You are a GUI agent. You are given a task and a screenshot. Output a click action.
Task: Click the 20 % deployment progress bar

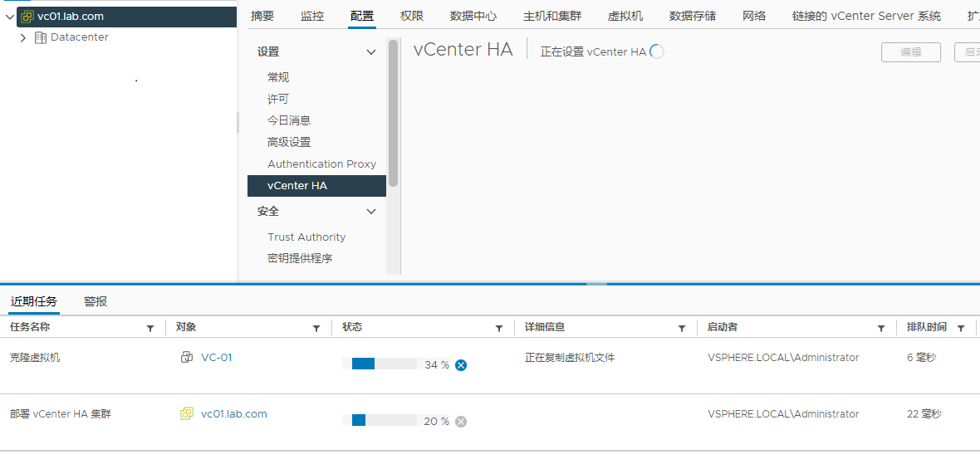pos(380,420)
